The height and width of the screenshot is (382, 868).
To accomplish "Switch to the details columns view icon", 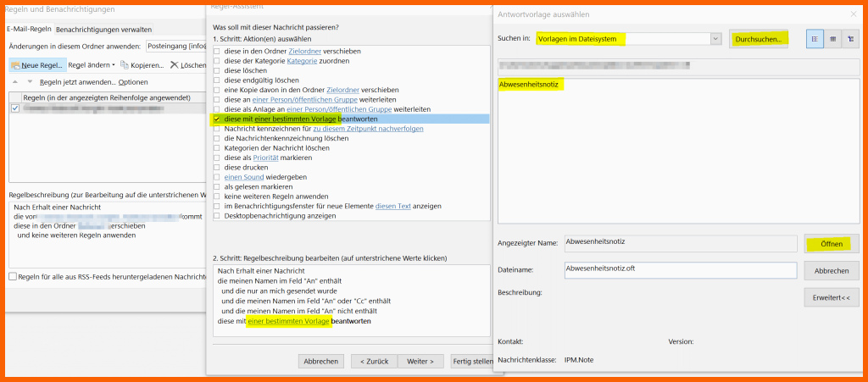I will coord(832,39).
